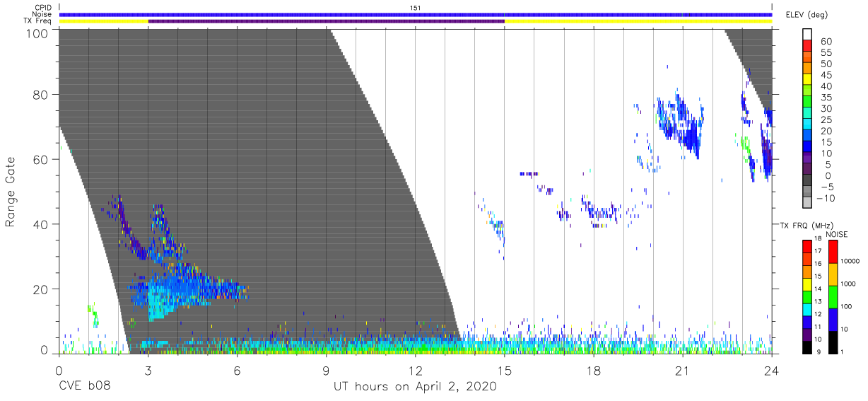Click the 20 tick label on Range Gate axis
This screenshot has width=868, height=401.
(40, 289)
